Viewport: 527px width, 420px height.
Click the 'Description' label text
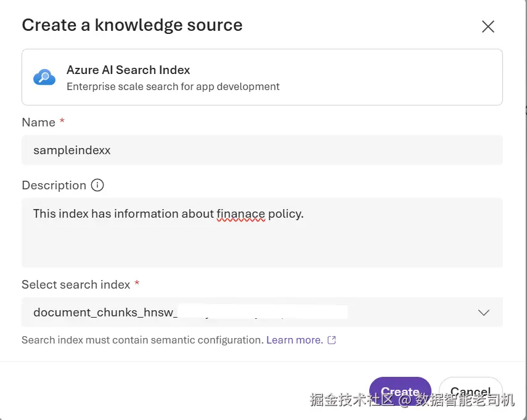tap(54, 185)
